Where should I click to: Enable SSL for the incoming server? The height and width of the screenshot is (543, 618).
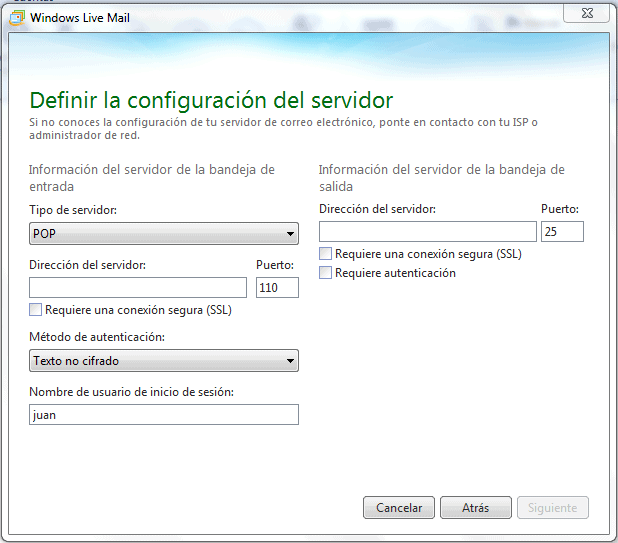coord(35,310)
